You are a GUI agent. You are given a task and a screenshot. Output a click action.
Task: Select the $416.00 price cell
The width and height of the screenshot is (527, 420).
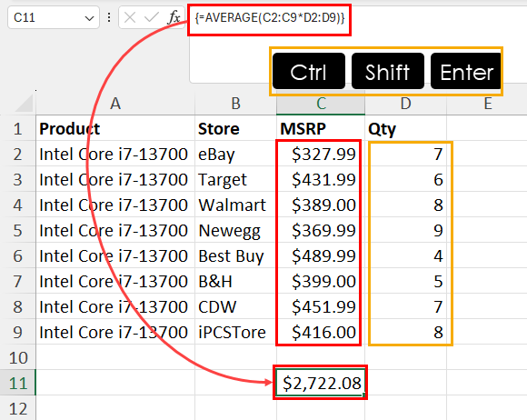[321, 332]
